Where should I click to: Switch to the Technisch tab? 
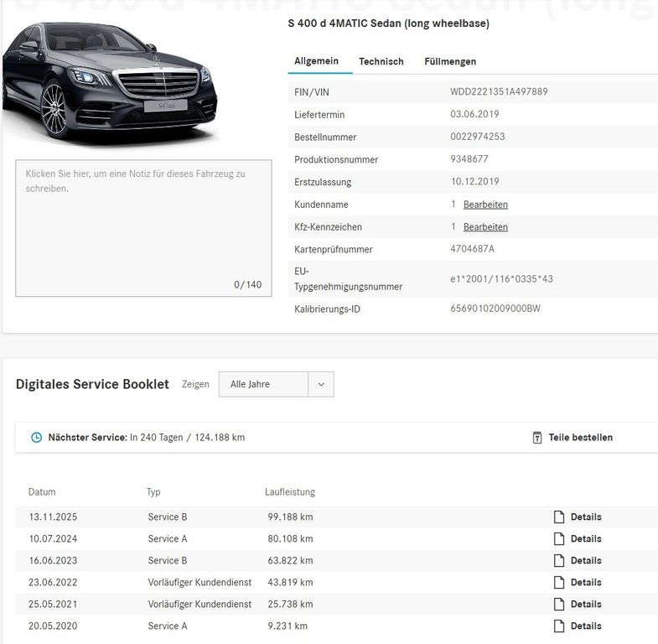click(x=381, y=62)
